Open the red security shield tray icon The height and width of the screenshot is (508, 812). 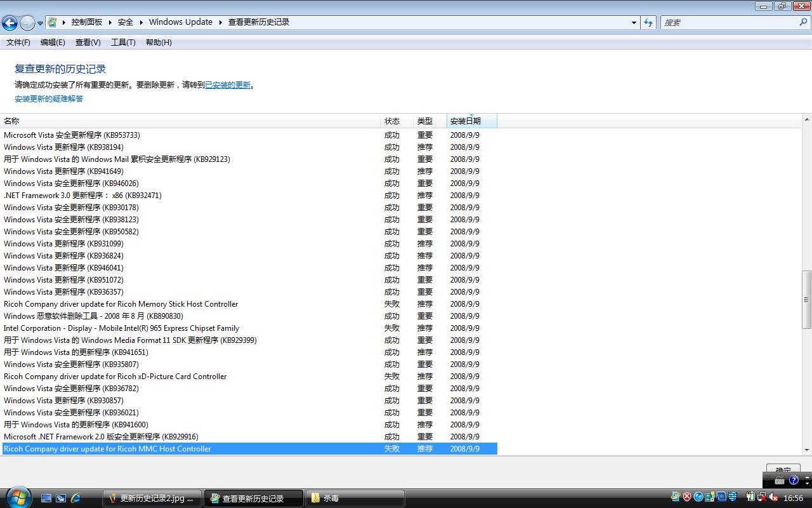pos(687,497)
